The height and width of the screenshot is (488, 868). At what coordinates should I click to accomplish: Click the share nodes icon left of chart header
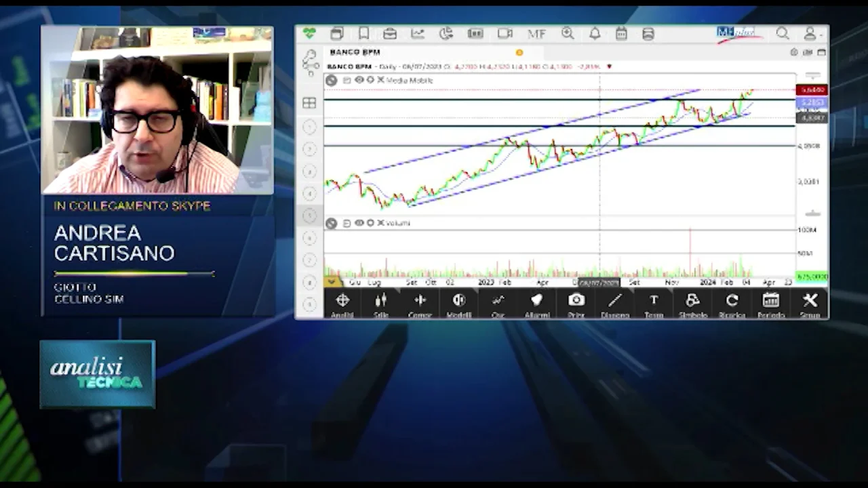(x=310, y=62)
